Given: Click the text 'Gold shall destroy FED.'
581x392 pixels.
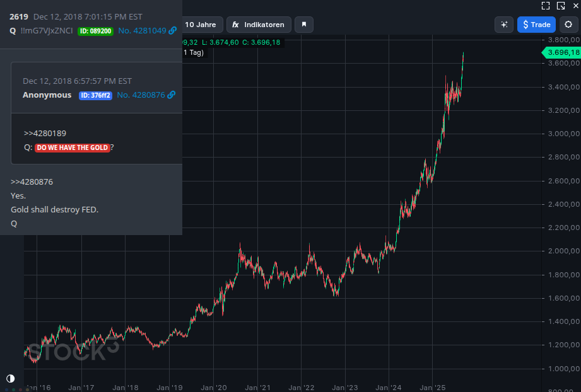Looking at the screenshot, I should click(54, 209).
